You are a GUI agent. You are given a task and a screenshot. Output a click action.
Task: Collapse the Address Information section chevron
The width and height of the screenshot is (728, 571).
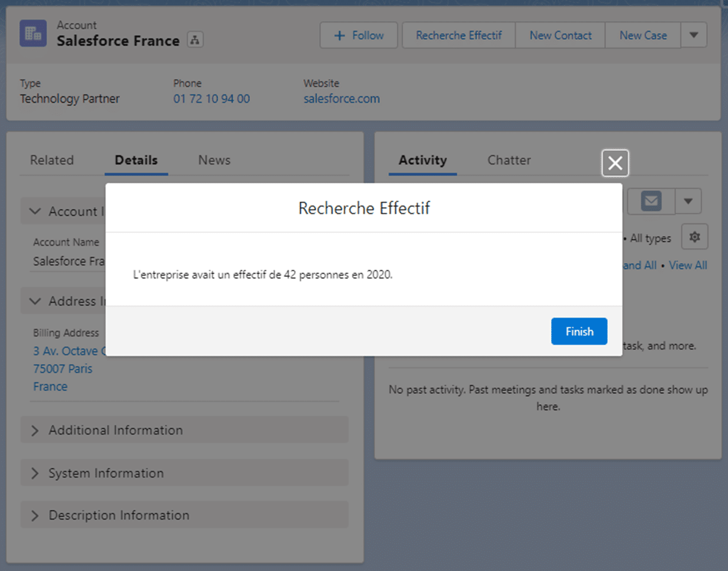pos(35,301)
